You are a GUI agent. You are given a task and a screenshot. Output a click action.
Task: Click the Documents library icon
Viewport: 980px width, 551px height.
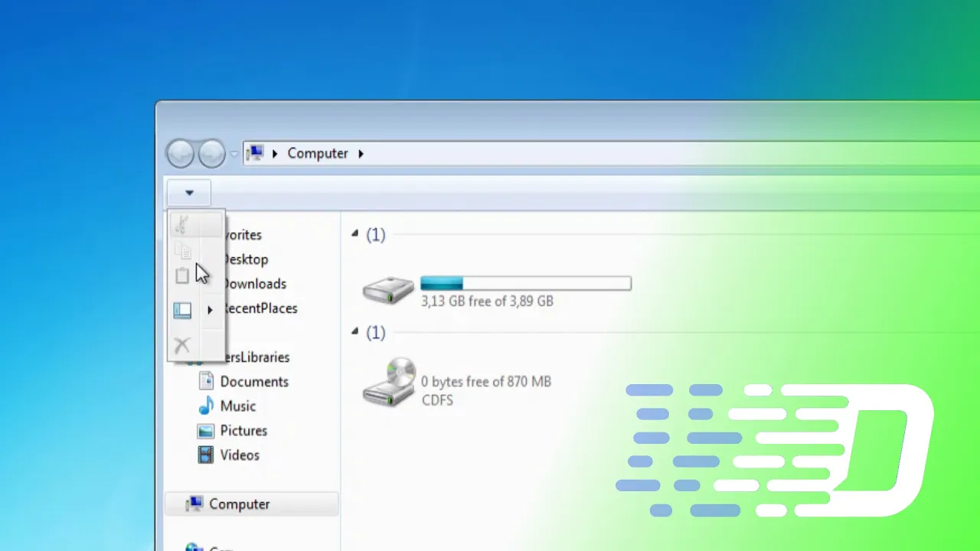[x=206, y=381]
